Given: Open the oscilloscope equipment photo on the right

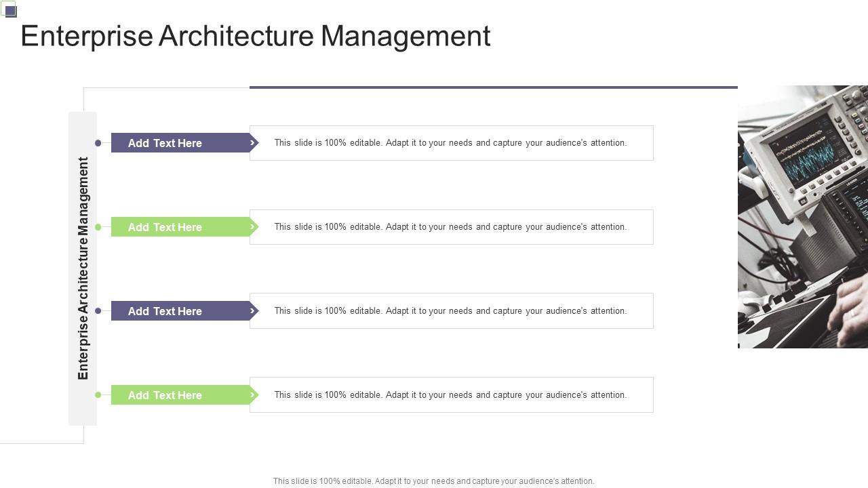Looking at the screenshot, I should (802, 216).
